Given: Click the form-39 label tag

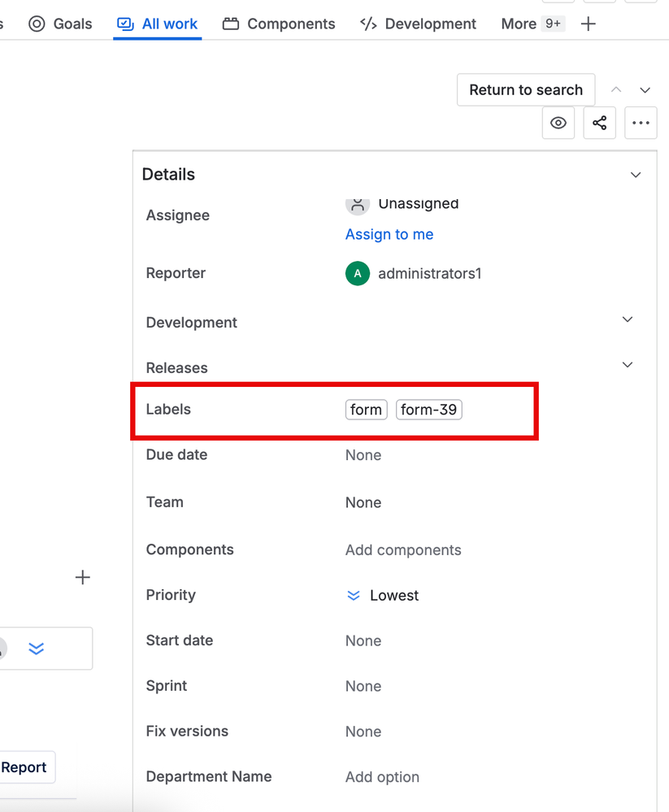Looking at the screenshot, I should (x=428, y=410).
